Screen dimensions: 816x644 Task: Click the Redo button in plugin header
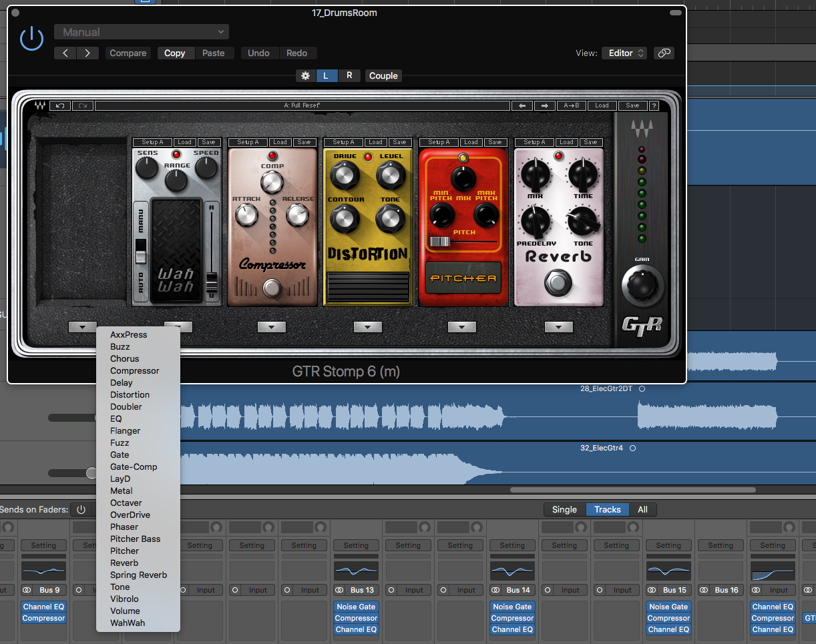coord(297,53)
